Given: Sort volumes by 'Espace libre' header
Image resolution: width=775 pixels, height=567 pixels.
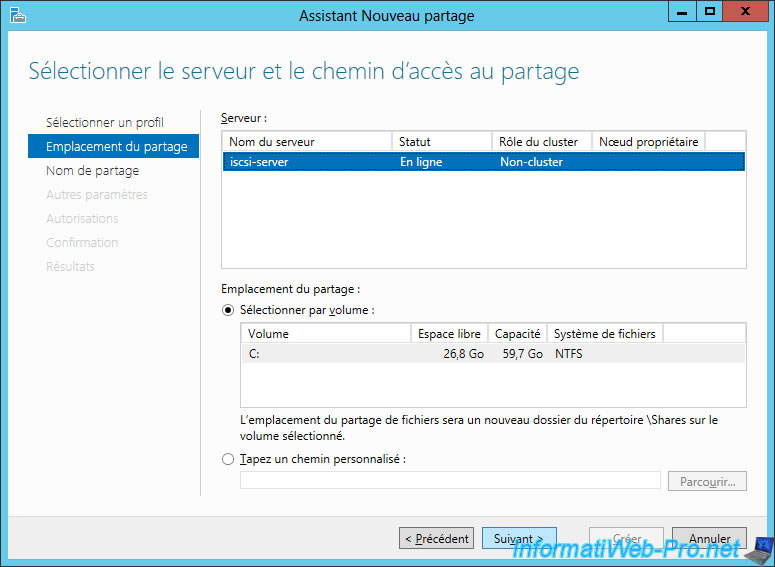Looking at the screenshot, I should coord(448,333).
